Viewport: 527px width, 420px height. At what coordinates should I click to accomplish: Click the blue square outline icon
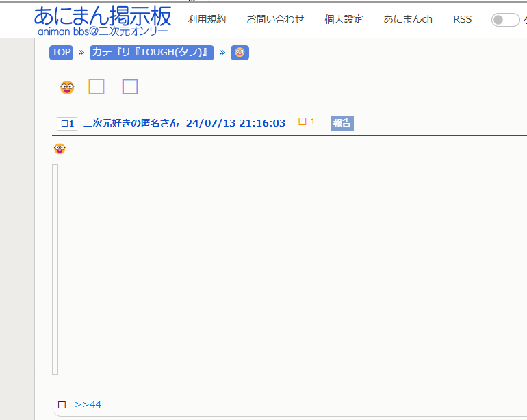tap(130, 87)
